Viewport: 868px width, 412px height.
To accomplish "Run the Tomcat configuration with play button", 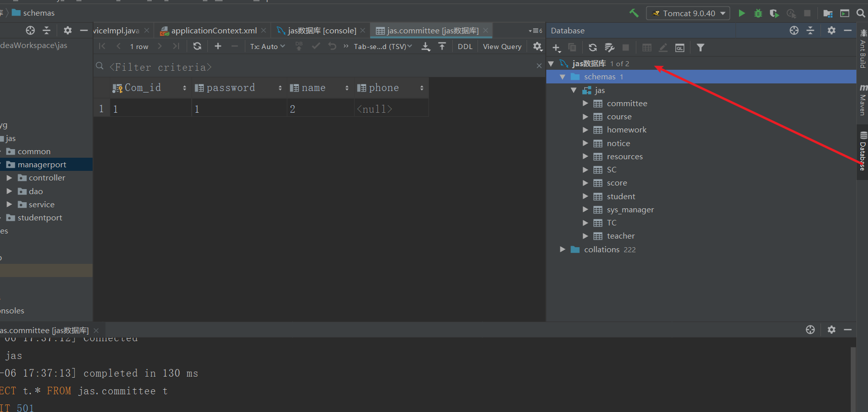I will tap(742, 13).
